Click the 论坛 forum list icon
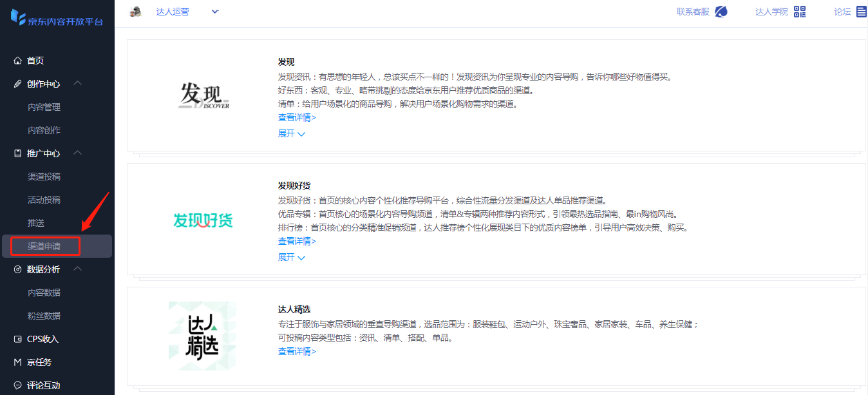Screen dimensions: 868x395 tap(861, 12)
